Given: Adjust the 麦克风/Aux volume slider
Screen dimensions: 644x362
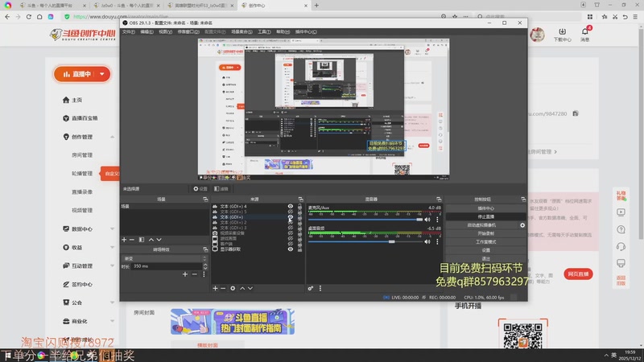Looking at the screenshot, I should (x=365, y=220).
